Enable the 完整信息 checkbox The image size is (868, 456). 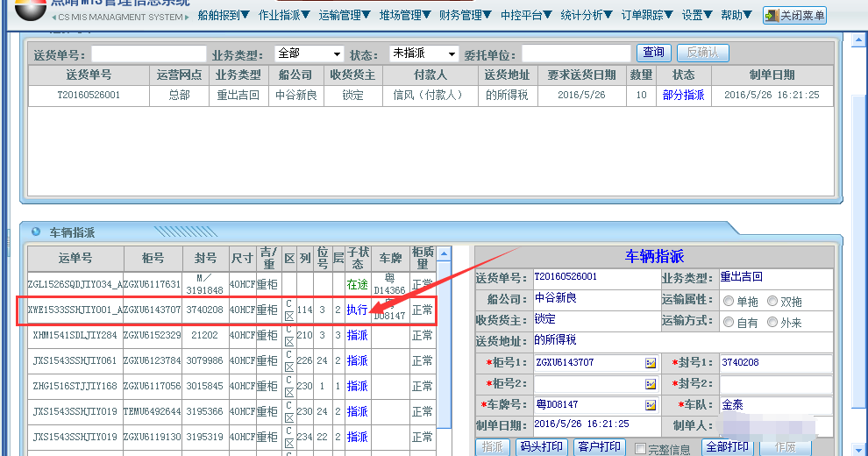pyautogui.click(x=639, y=448)
